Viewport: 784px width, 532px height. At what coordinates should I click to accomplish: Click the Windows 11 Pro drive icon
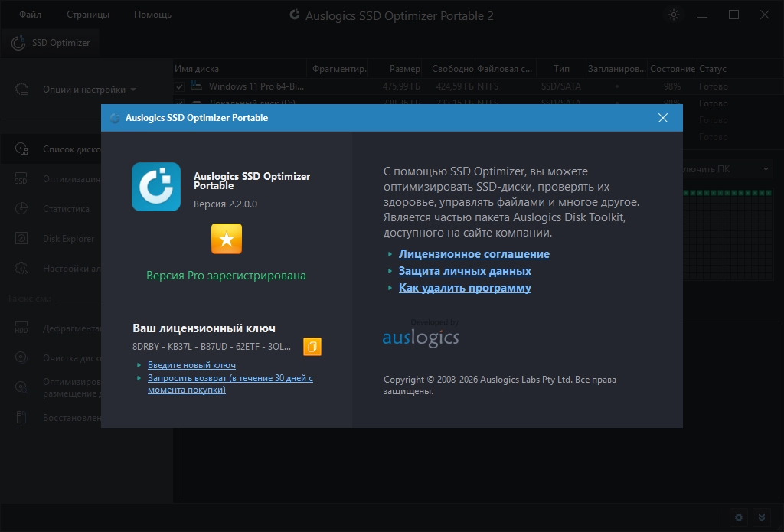coord(197,86)
